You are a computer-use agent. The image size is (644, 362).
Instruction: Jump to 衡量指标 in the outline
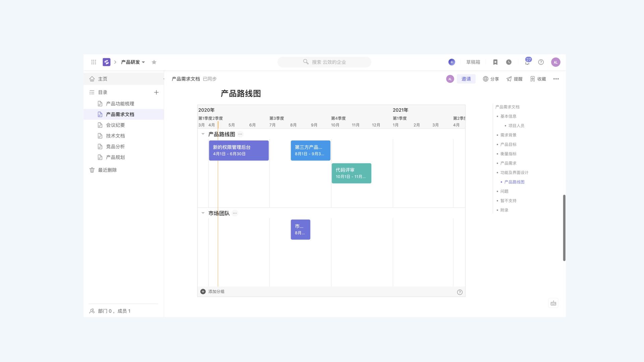click(x=508, y=154)
